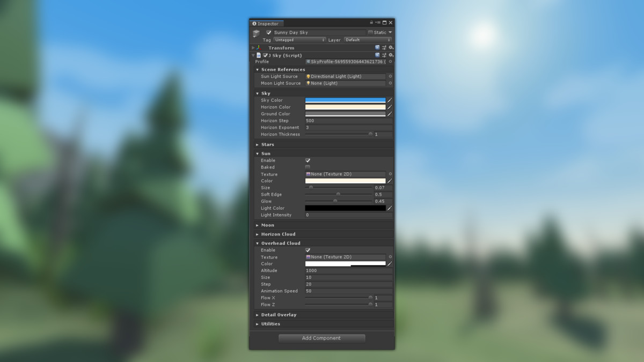This screenshot has width=644, height=362.
Task: Click the object picker circle for Moon Light Source
Action: coord(390,83)
